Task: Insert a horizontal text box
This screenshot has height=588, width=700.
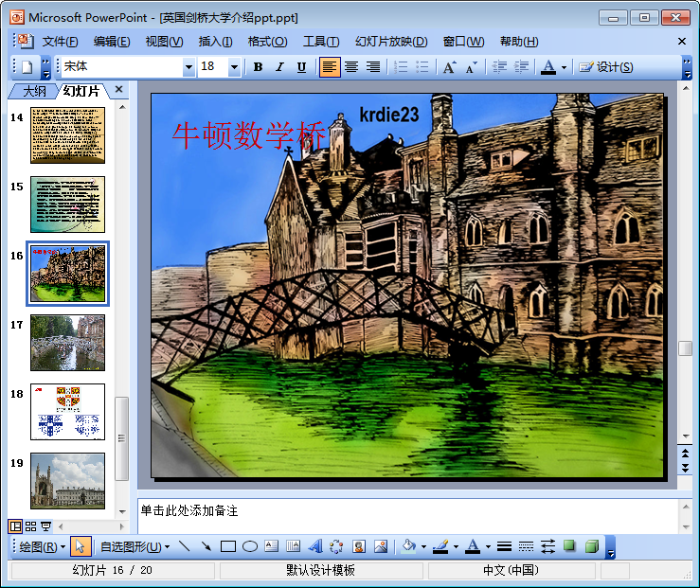Action: pos(272,546)
